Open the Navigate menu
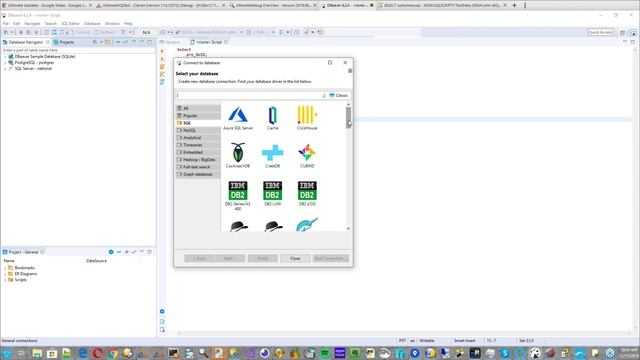640x360 pixels. pyautogui.click(x=32, y=24)
